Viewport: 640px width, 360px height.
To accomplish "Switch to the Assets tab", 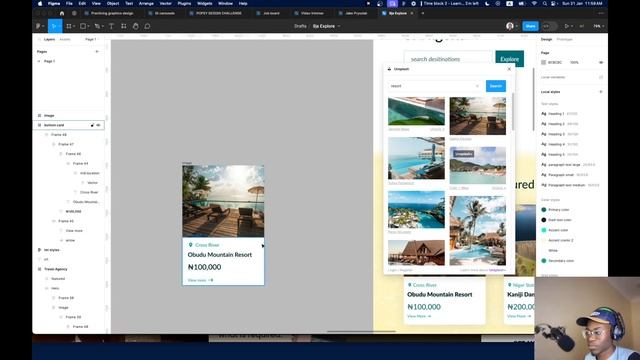I will 65,40.
